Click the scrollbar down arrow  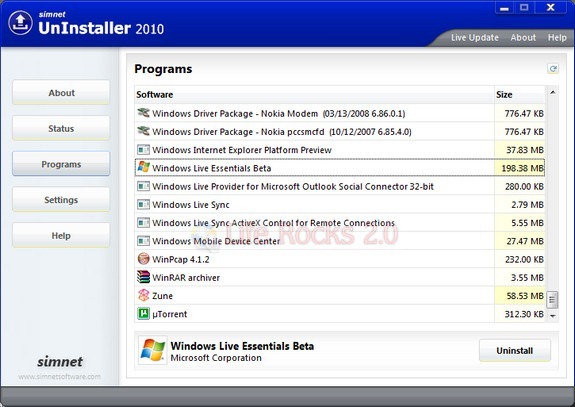(x=553, y=316)
